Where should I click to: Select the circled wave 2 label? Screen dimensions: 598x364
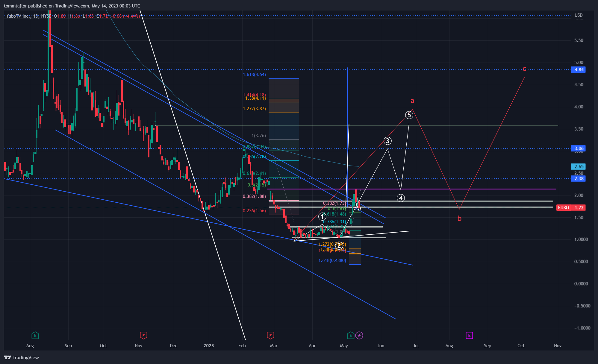[x=339, y=246]
